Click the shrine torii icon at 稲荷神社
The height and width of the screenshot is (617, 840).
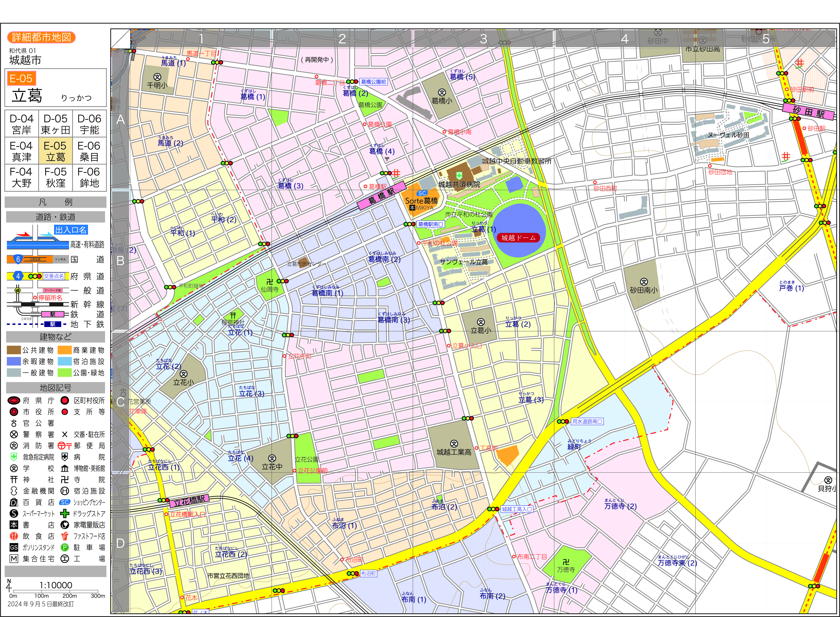pyautogui.click(x=233, y=315)
